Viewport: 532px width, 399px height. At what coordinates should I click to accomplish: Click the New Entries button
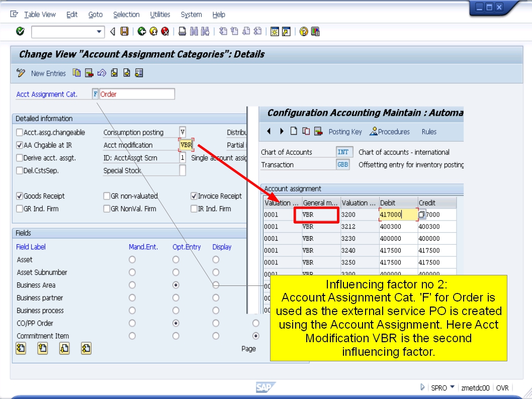[x=50, y=73]
